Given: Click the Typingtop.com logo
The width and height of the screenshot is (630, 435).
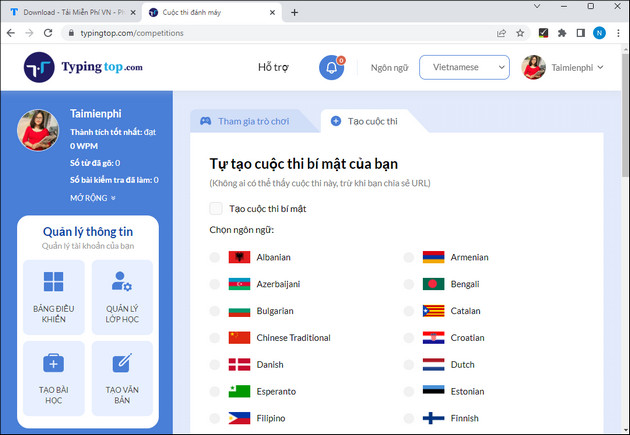Looking at the screenshot, I should [x=84, y=67].
